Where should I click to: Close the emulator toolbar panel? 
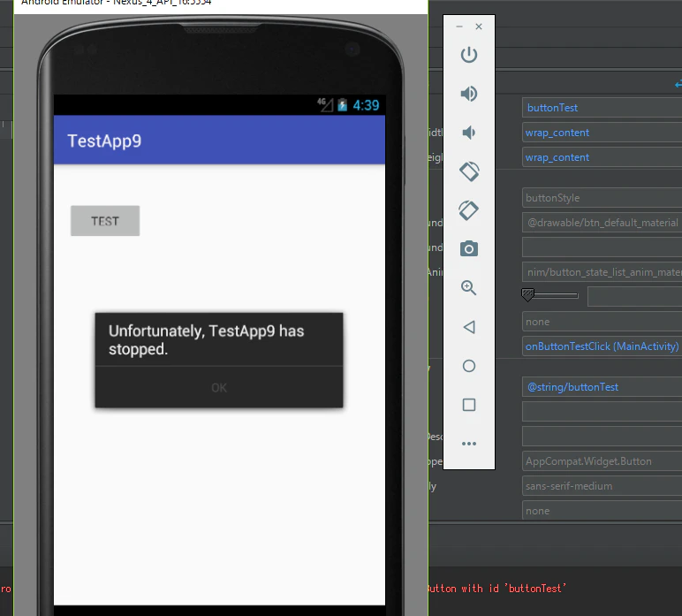(x=479, y=27)
